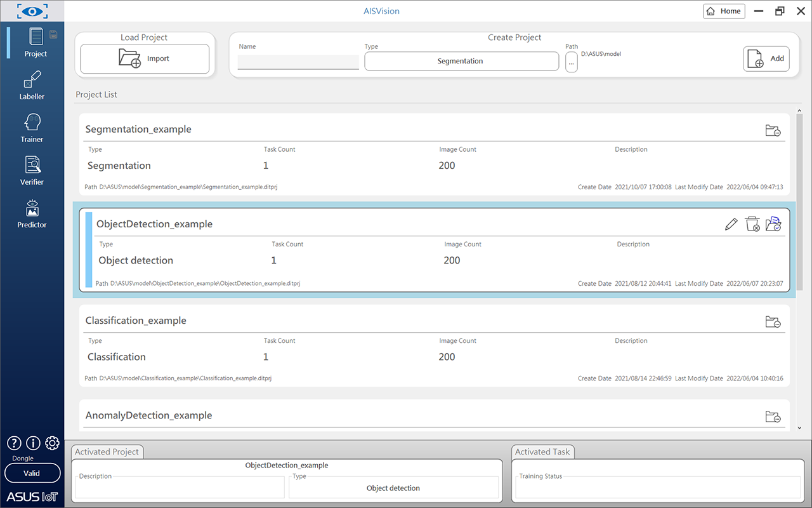Open the Project module in sidebar

tap(36, 43)
